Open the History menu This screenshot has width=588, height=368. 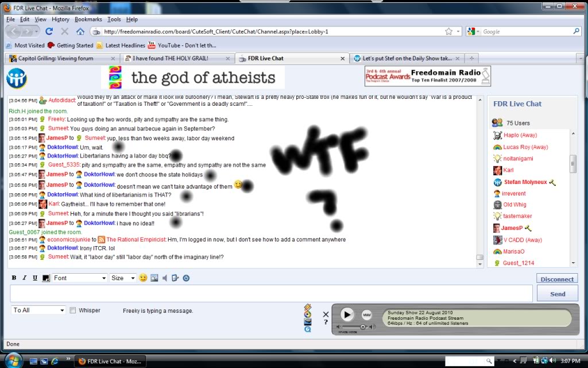click(x=60, y=19)
